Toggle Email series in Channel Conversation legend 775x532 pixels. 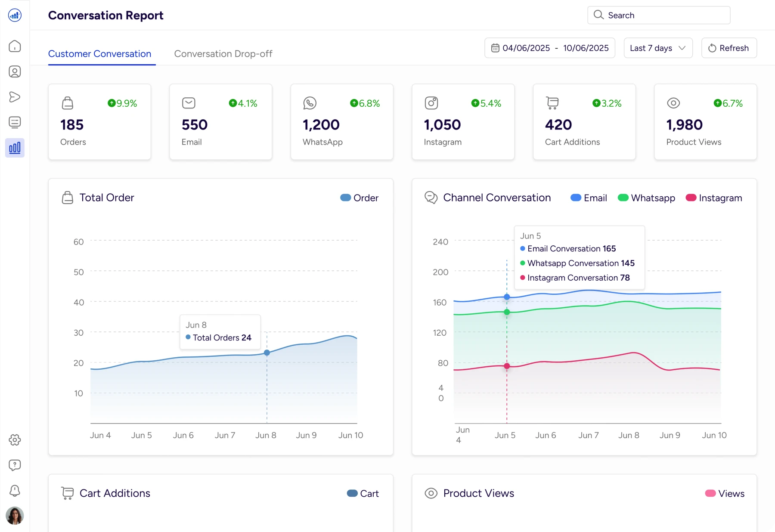point(589,198)
